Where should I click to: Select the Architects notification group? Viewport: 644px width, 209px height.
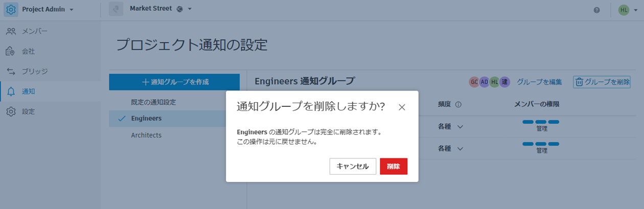tap(146, 135)
